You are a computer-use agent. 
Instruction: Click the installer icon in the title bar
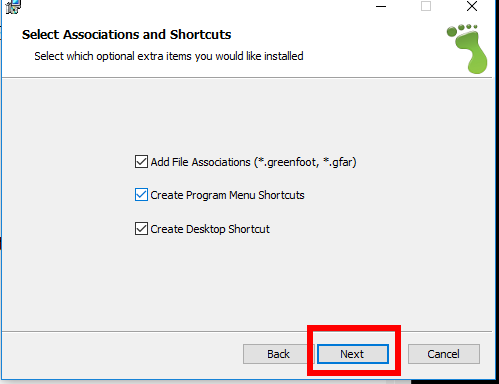click(13, 7)
